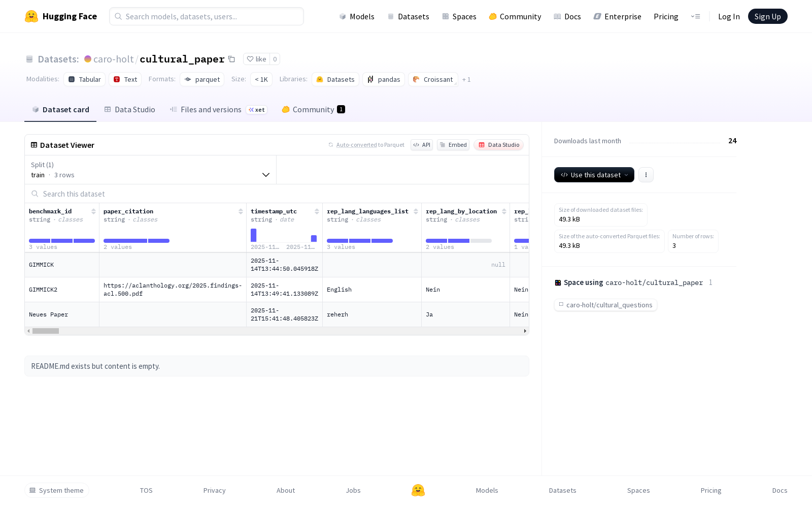Open the Dataset card tab
Viewport: 812px width, 508px height.
(x=60, y=109)
